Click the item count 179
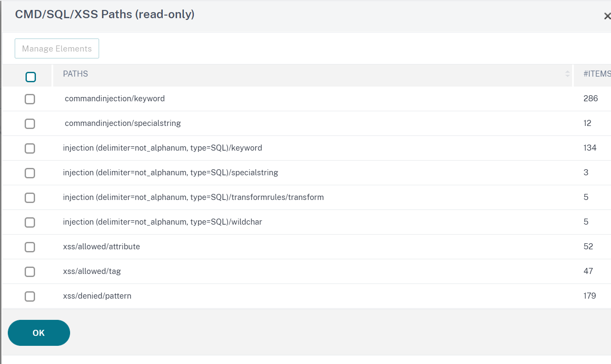The width and height of the screenshot is (611, 364). (590, 296)
